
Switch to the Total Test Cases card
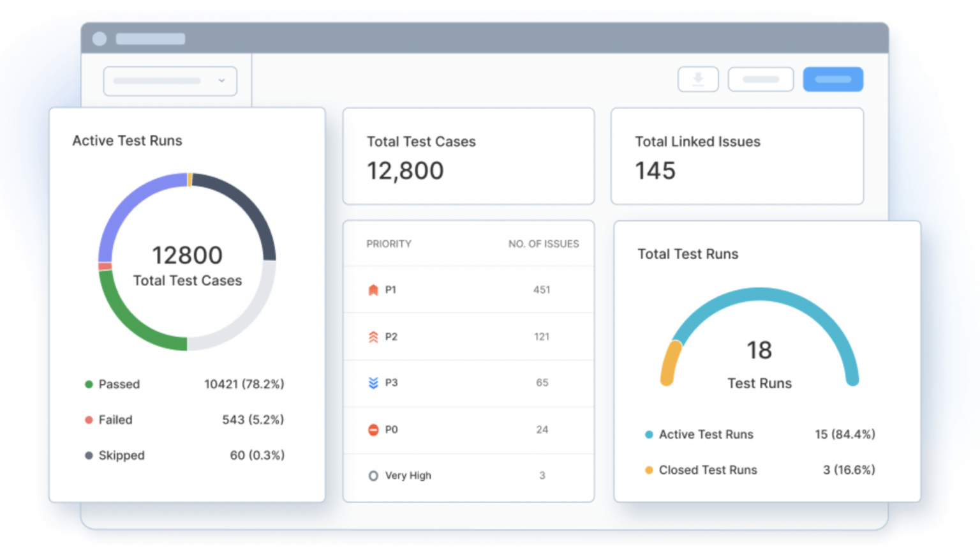[469, 156]
